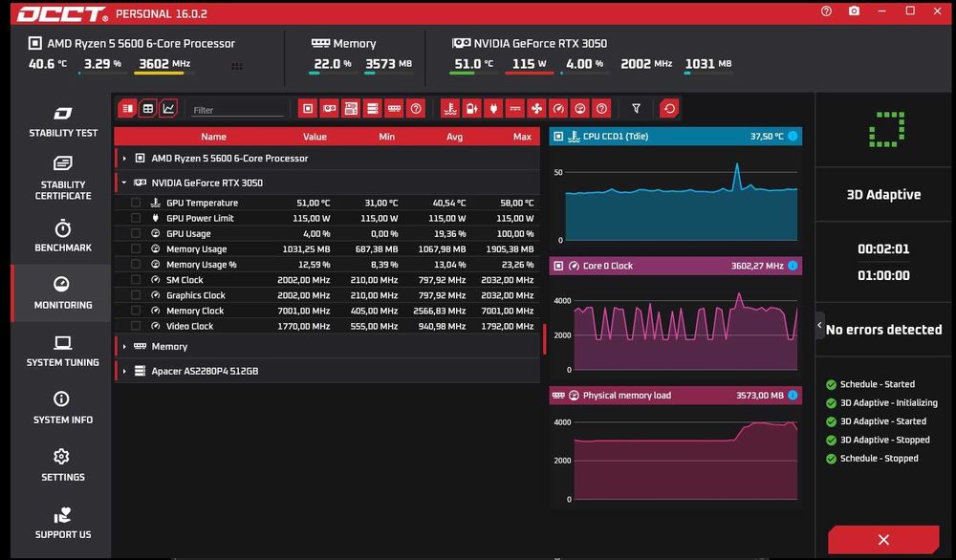Toggle the GPU device filter icon
Screen dimensions: 956x560
tap(329, 109)
